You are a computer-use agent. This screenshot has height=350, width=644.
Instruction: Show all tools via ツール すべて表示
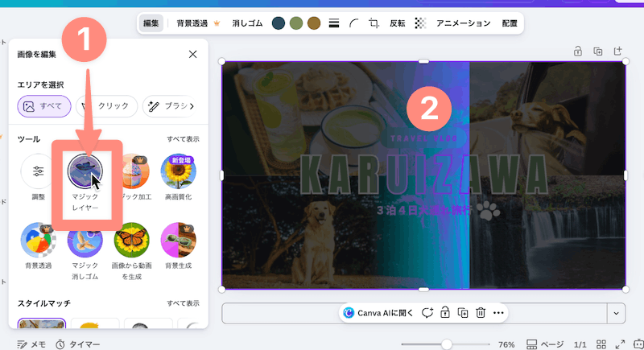coord(183,139)
